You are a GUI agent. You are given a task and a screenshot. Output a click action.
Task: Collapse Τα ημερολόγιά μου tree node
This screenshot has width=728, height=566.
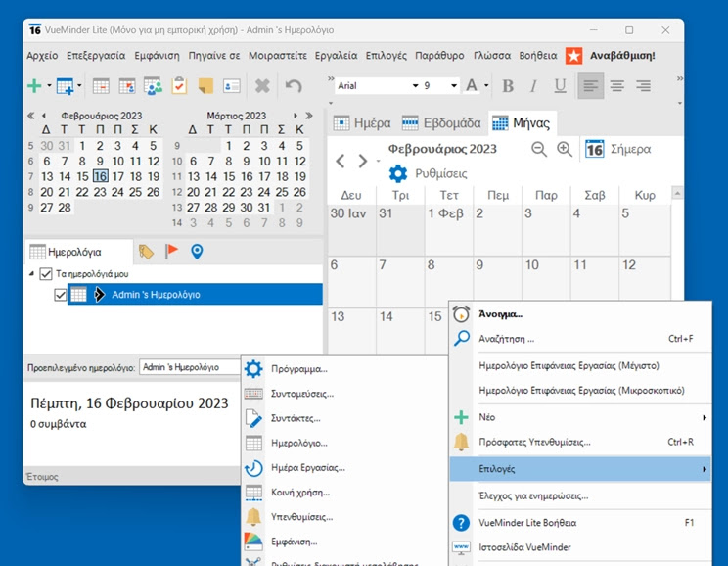pyautogui.click(x=31, y=274)
